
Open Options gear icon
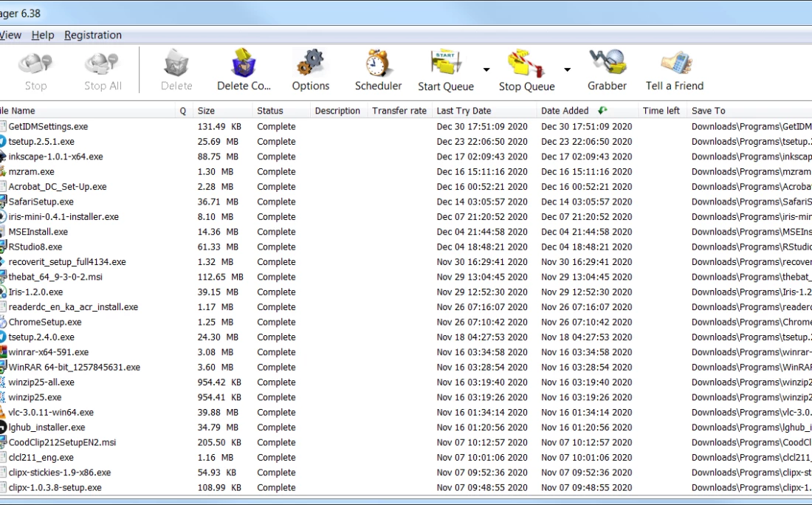(x=310, y=64)
